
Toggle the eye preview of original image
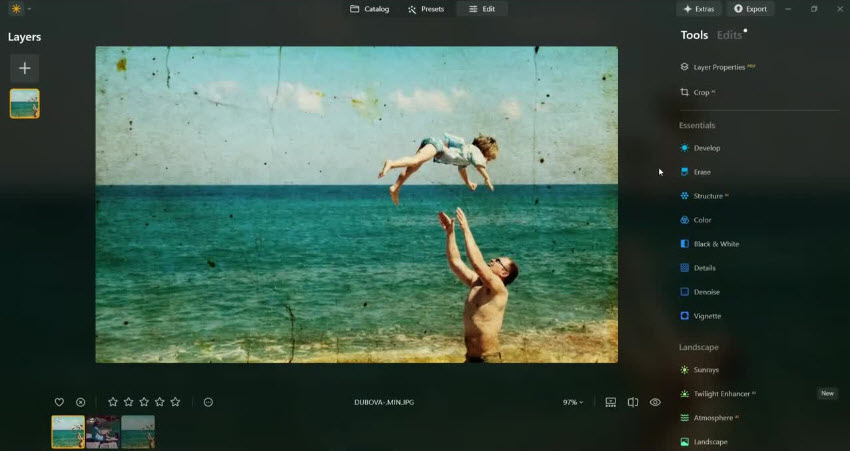tap(655, 402)
